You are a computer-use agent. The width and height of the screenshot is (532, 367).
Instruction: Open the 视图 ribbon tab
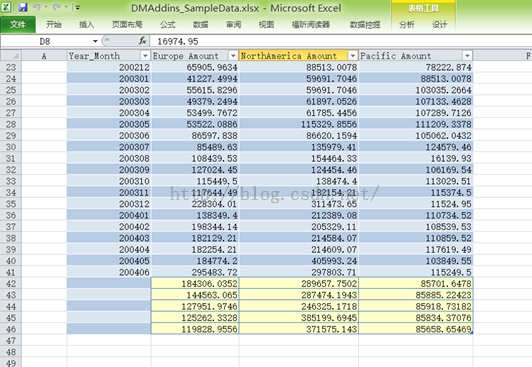tap(266, 24)
